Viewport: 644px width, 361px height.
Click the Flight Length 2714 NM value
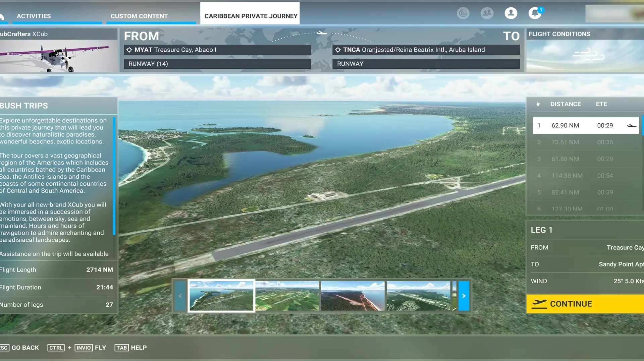100,270
